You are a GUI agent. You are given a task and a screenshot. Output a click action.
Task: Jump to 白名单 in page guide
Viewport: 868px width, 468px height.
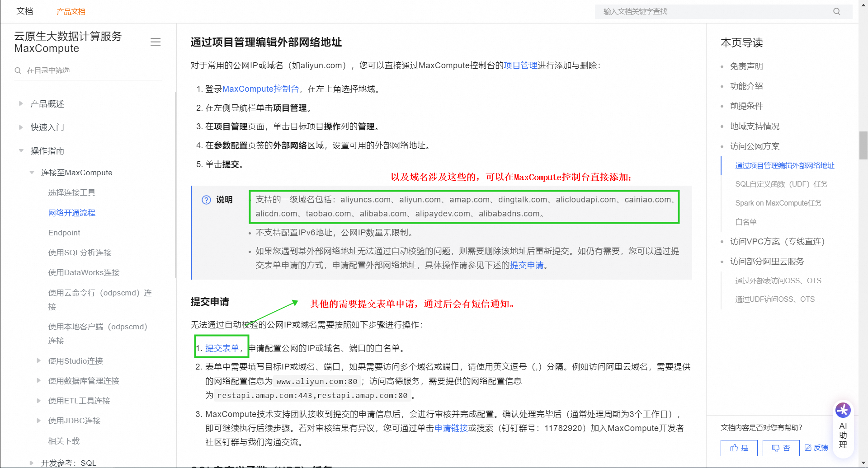click(746, 222)
